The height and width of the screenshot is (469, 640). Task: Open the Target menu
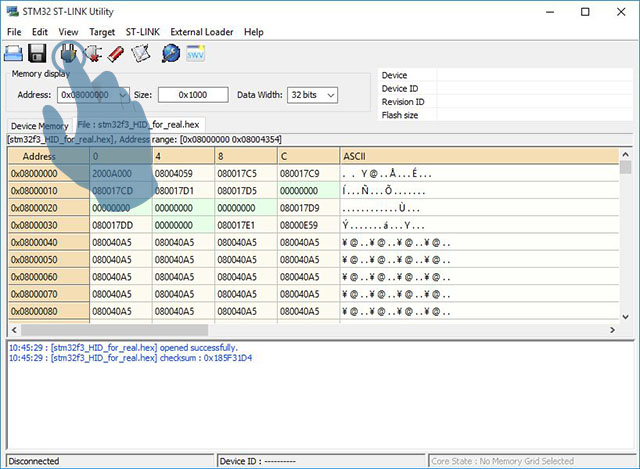(102, 32)
